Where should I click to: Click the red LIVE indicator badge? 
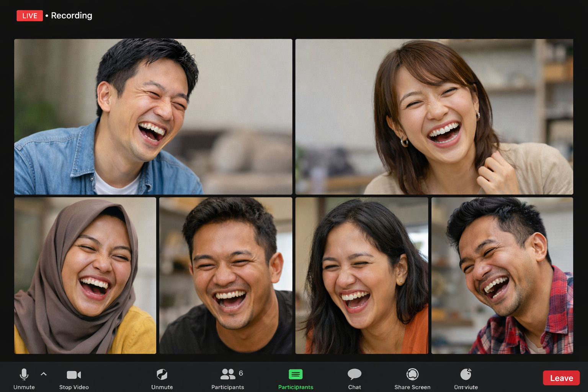pyautogui.click(x=29, y=16)
